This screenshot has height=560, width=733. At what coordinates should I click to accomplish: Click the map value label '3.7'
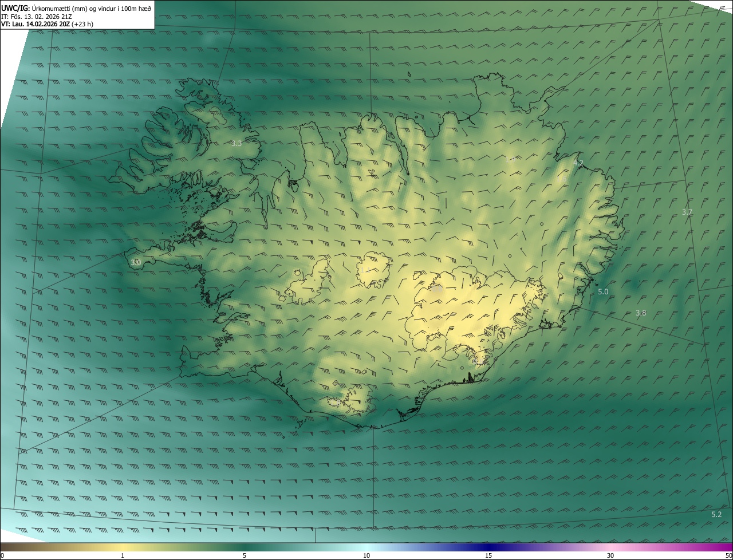tap(687, 212)
